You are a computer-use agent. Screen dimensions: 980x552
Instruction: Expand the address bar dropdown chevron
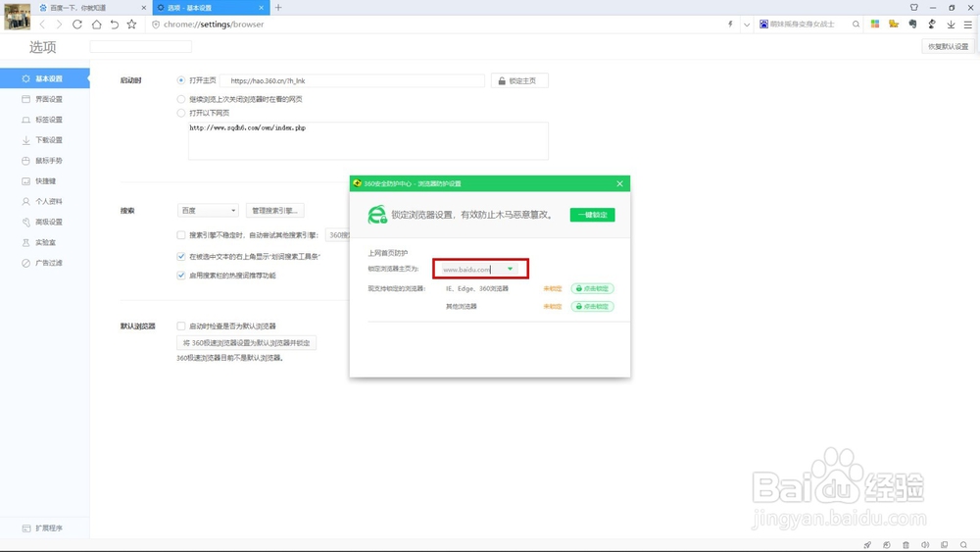point(746,25)
